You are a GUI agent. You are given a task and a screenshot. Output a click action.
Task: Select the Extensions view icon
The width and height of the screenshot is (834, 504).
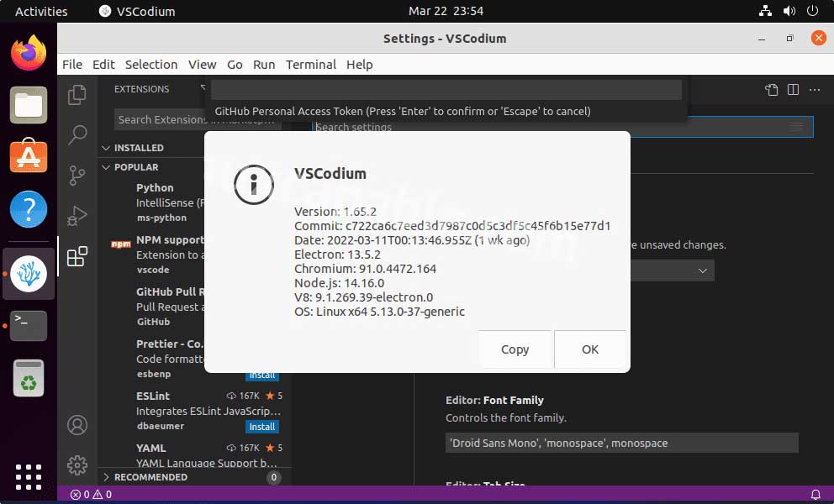pyautogui.click(x=77, y=256)
